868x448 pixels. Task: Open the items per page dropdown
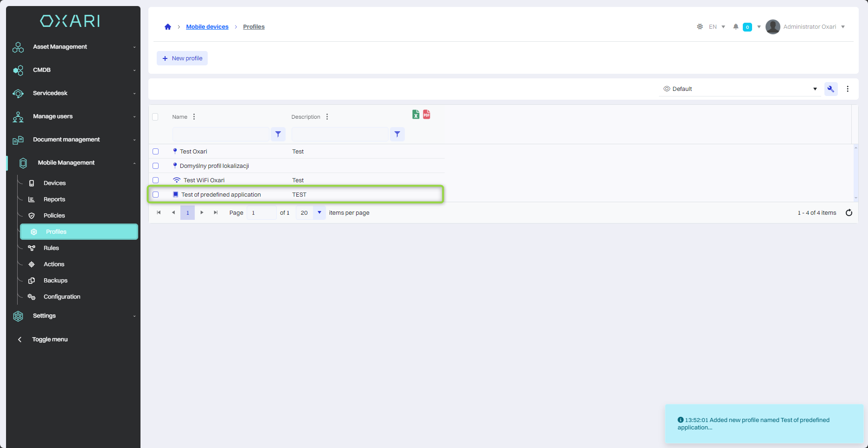coord(319,213)
